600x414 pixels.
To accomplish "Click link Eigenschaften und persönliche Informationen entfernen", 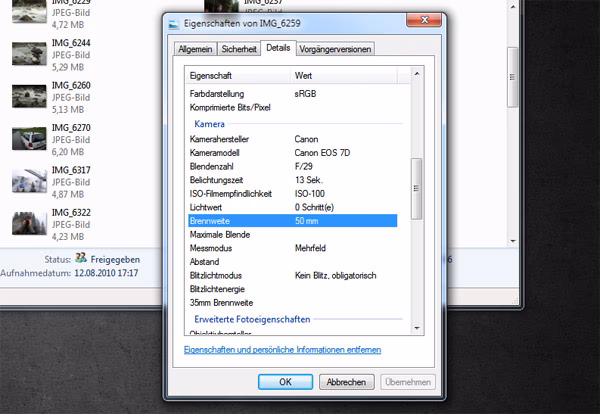I will coord(282,350).
